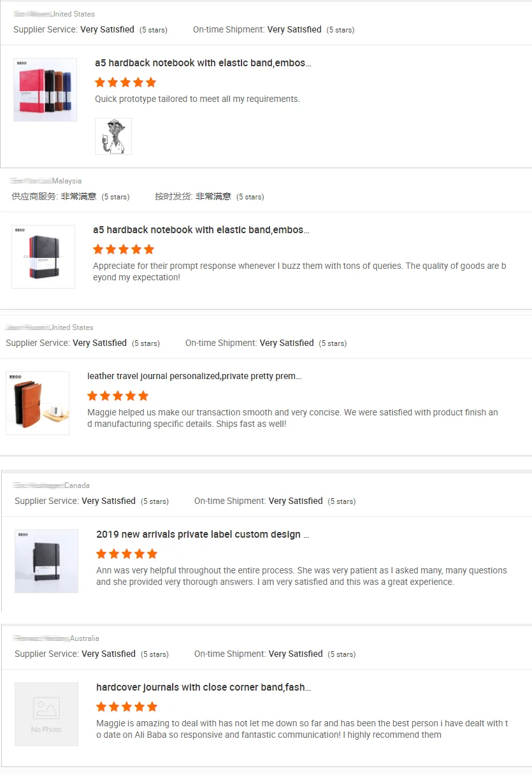The height and width of the screenshot is (776, 532).
Task: Open the brown leather travel journal thumbnail
Action: point(38,403)
